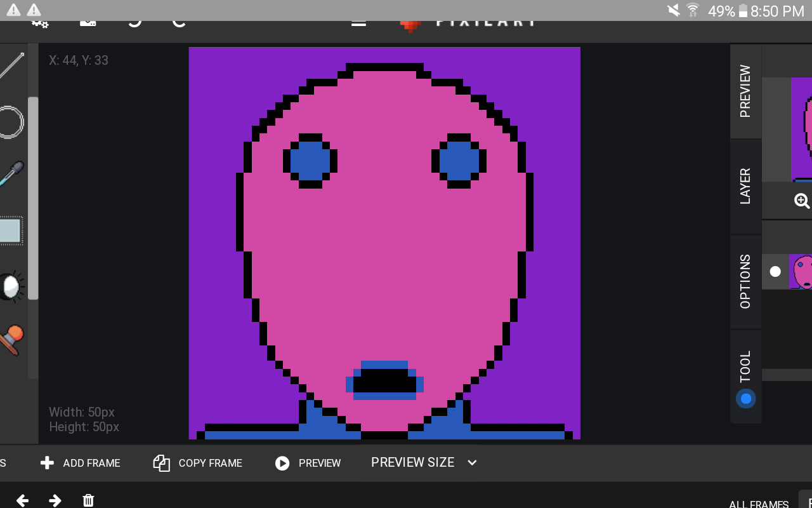Screen dimensions: 812x508
Task: Move frame left with back arrow
Action: point(22,500)
